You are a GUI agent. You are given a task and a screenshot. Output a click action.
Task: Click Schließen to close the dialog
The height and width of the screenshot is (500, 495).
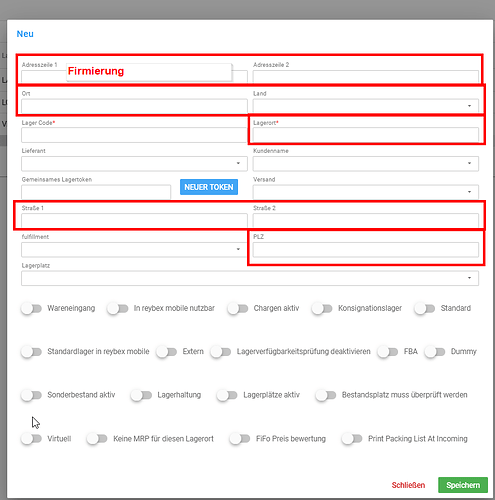tap(408, 485)
